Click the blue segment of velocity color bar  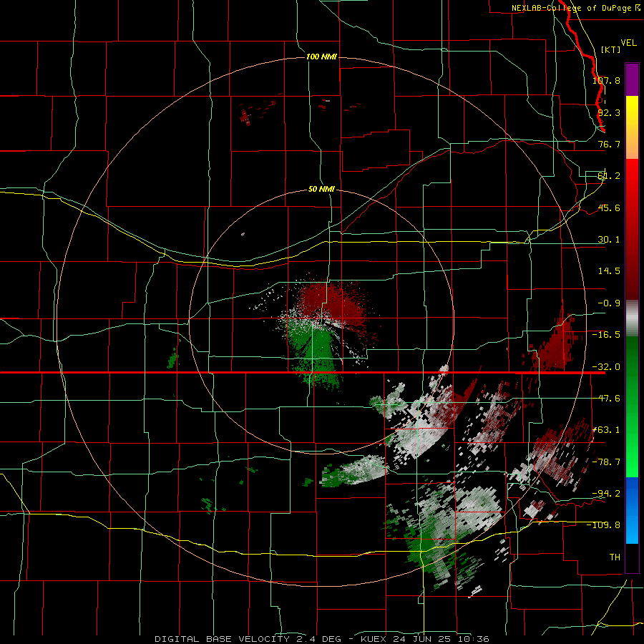tap(632, 510)
